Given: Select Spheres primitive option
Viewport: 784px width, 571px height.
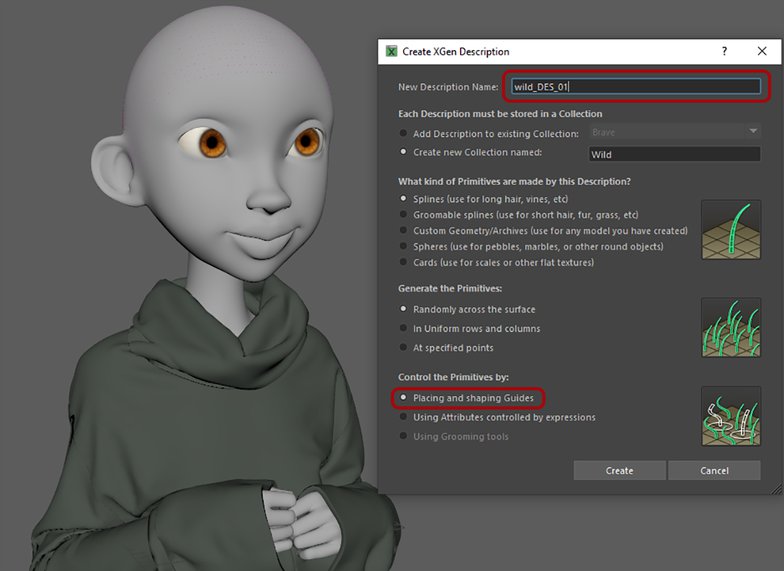Looking at the screenshot, I should 404,247.
